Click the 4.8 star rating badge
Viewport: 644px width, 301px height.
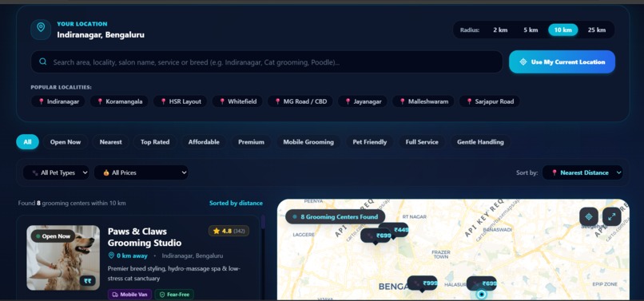(x=229, y=232)
